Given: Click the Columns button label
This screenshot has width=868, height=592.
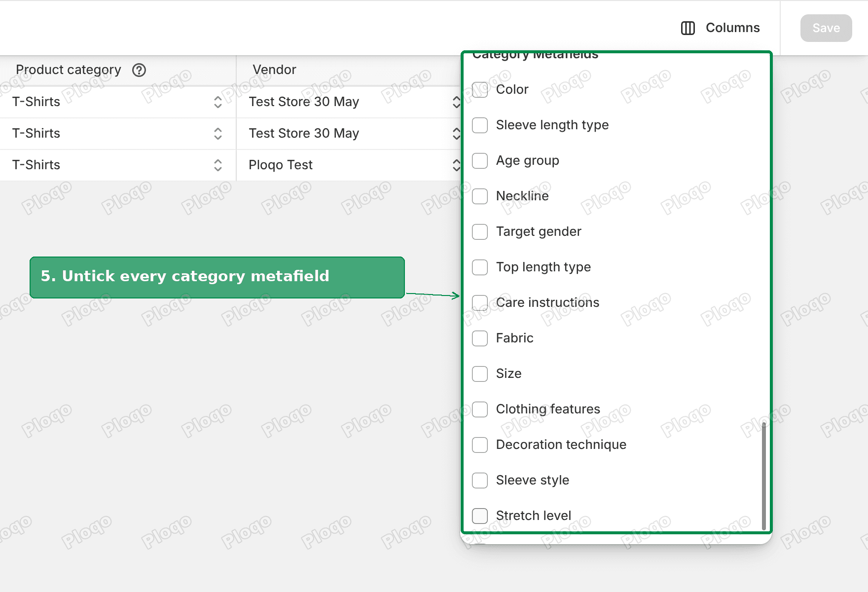Looking at the screenshot, I should tap(732, 28).
